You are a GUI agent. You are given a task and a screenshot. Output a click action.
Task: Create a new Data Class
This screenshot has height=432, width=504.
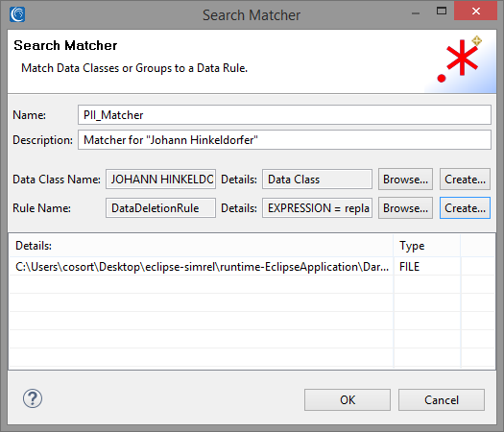(x=465, y=179)
